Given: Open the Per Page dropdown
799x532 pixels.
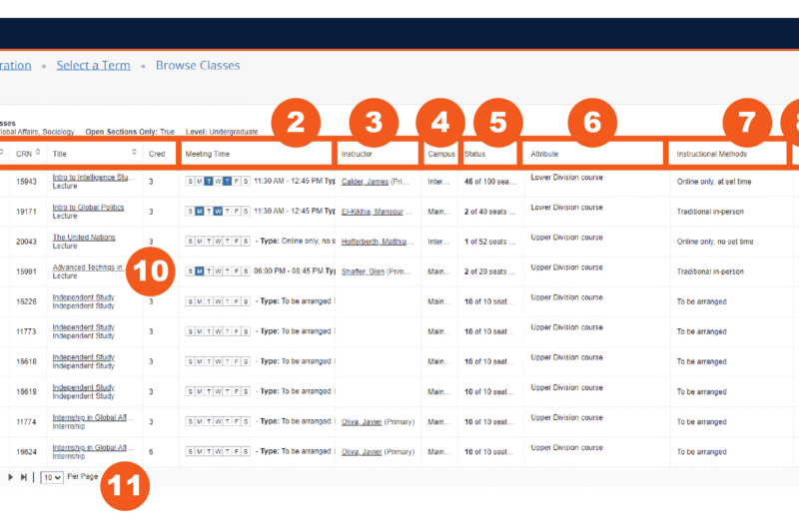Looking at the screenshot, I should pyautogui.click(x=52, y=477).
